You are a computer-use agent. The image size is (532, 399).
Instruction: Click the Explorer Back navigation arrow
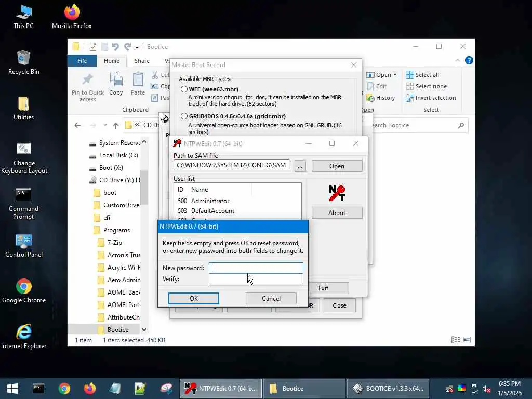click(77, 125)
